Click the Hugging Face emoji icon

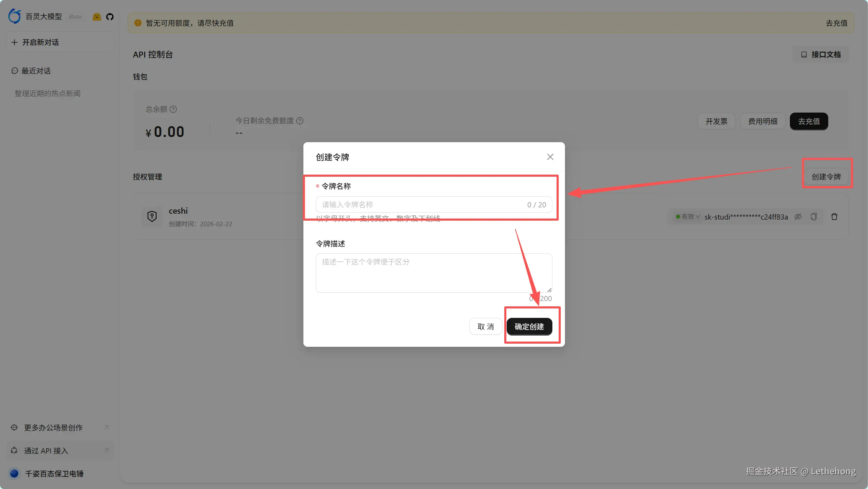point(97,17)
